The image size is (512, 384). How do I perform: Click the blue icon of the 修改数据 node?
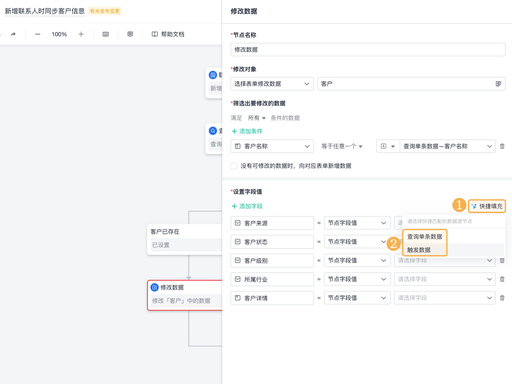tap(154, 287)
